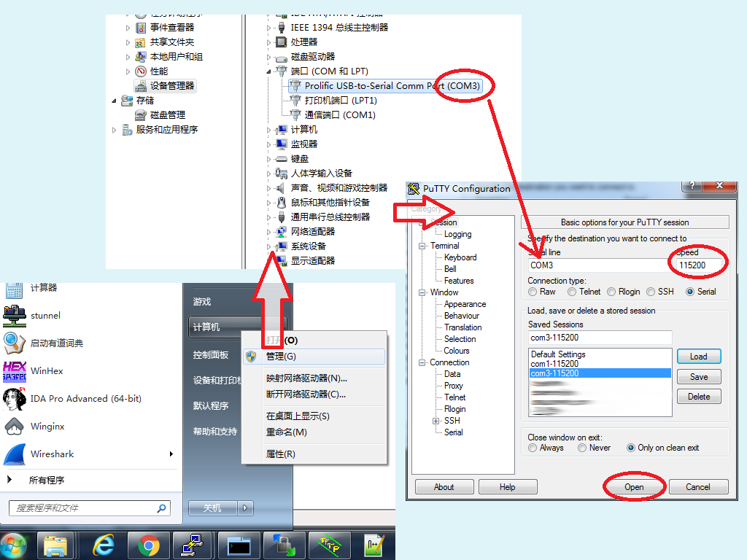Screen dimensions: 747x560
Task: Open File Explorer from the taskbar
Action: (55, 545)
